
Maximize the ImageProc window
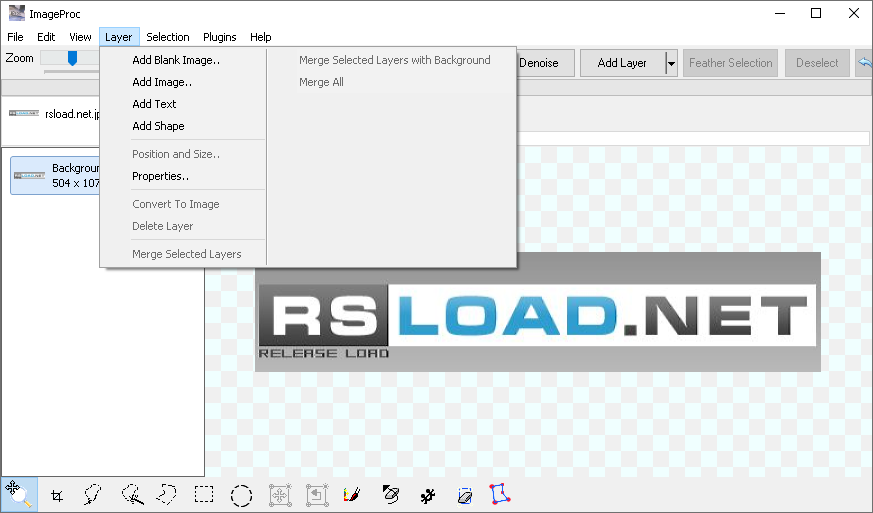[816, 13]
